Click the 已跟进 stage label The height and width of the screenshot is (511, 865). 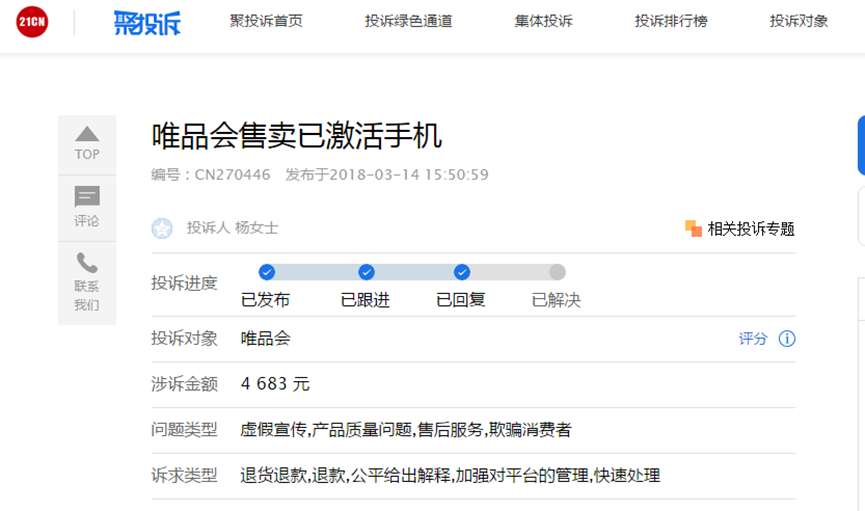(x=365, y=300)
